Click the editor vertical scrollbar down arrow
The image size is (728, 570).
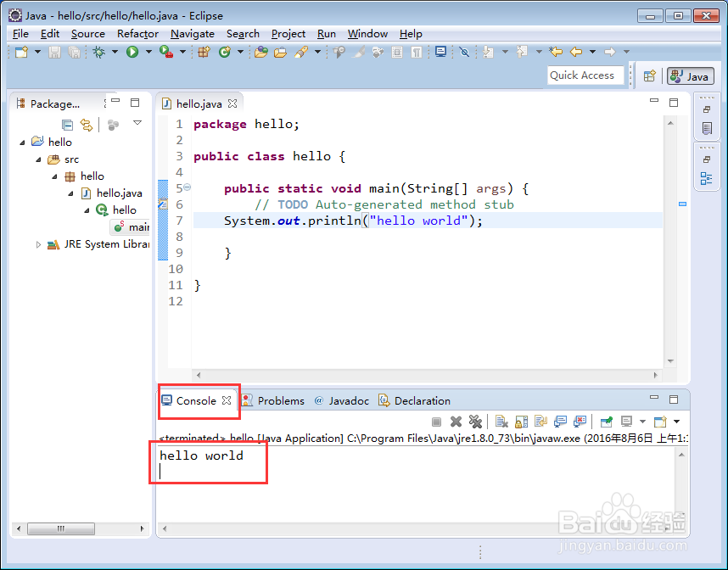[670, 361]
